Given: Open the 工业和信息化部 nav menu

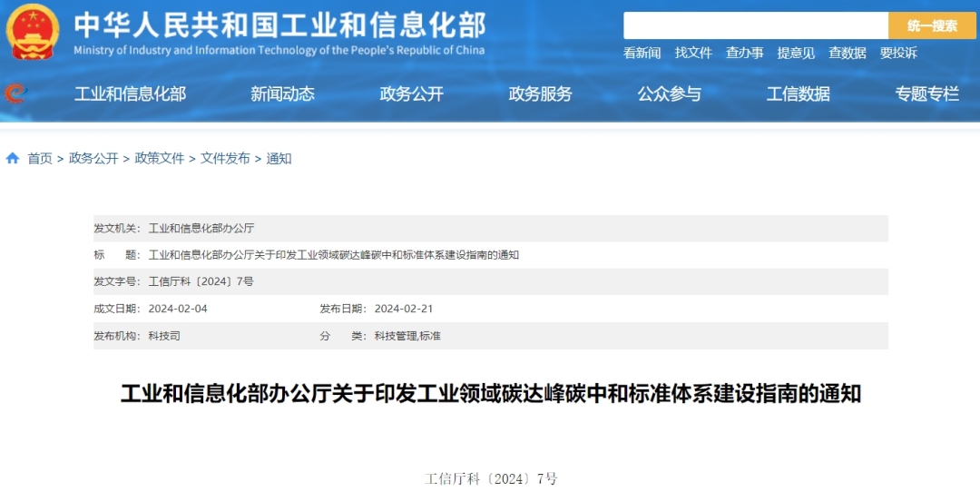Looking at the screenshot, I should pyautogui.click(x=130, y=93).
